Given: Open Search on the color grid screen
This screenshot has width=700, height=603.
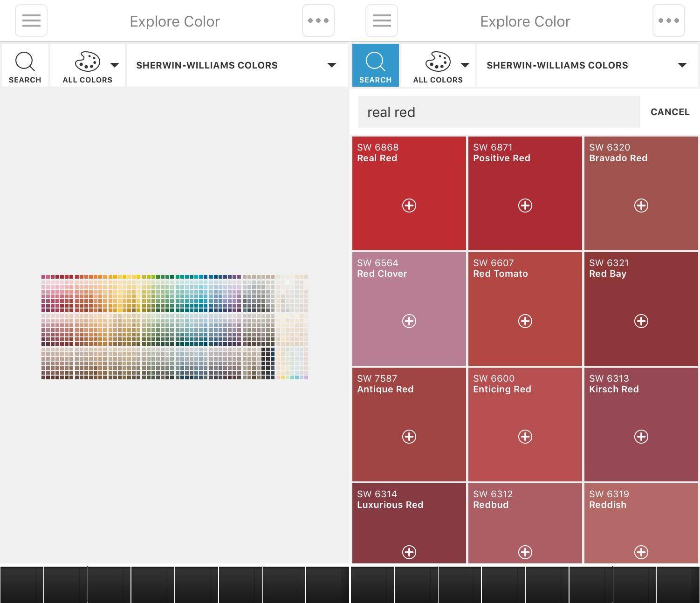Looking at the screenshot, I should (x=25, y=66).
